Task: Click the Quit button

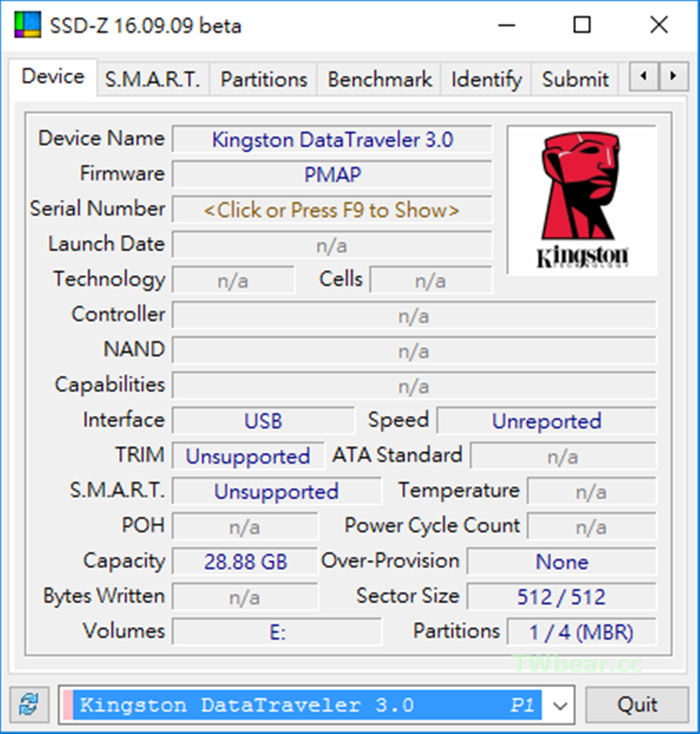Action: [637, 705]
